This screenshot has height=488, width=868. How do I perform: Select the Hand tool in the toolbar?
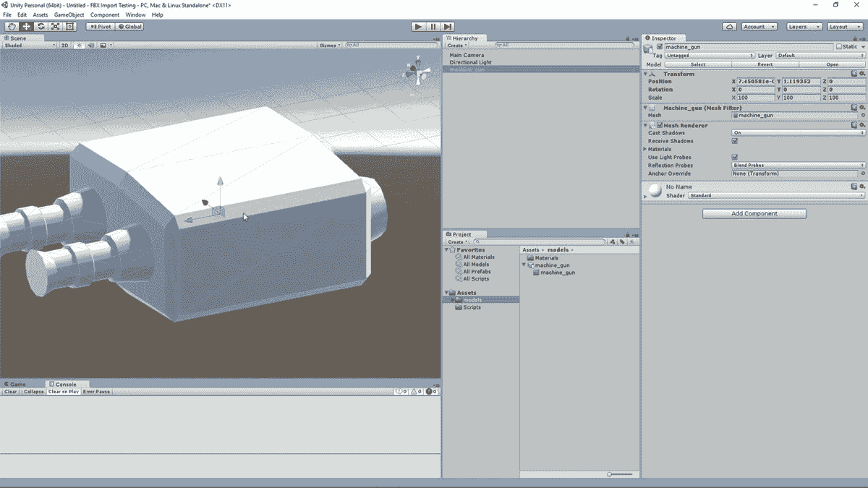12,26
